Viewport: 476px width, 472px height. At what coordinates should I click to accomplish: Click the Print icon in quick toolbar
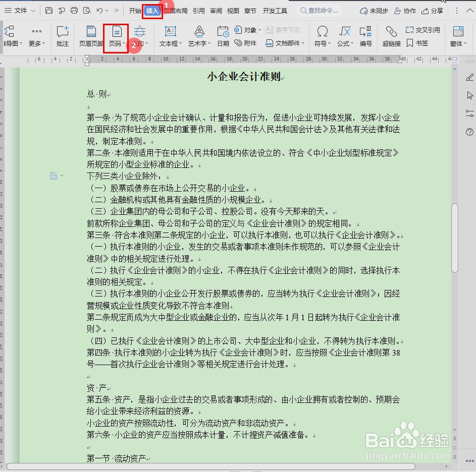(74, 11)
